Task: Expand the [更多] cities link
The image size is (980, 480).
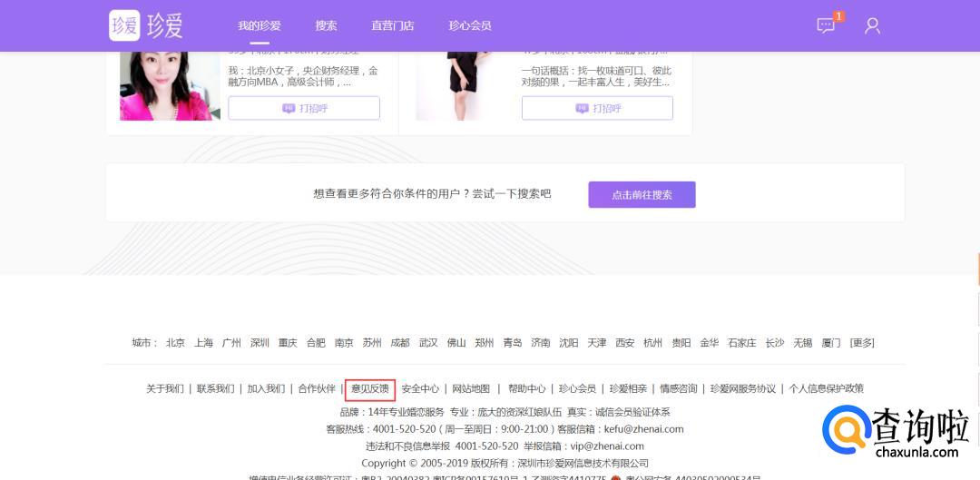Action: 863,343
